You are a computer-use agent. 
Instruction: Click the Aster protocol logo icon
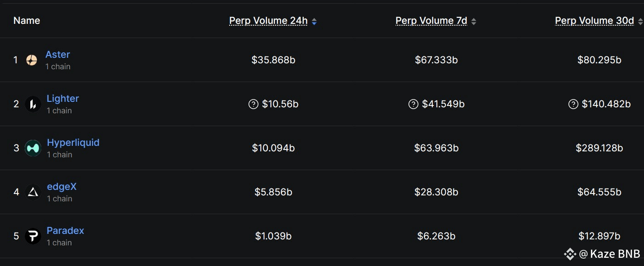[x=32, y=60]
